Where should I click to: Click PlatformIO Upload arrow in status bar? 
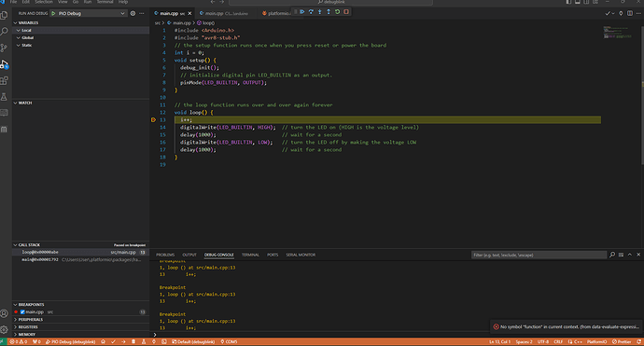tap(123, 341)
